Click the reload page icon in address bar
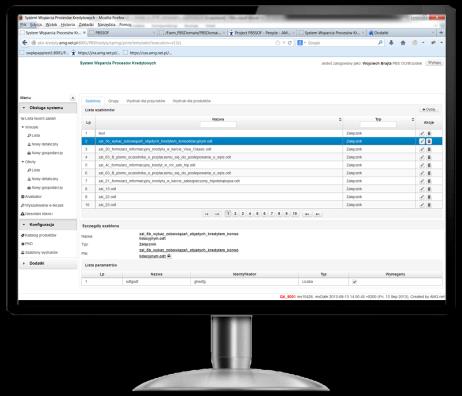This screenshot has height=396, width=462. (290, 43)
